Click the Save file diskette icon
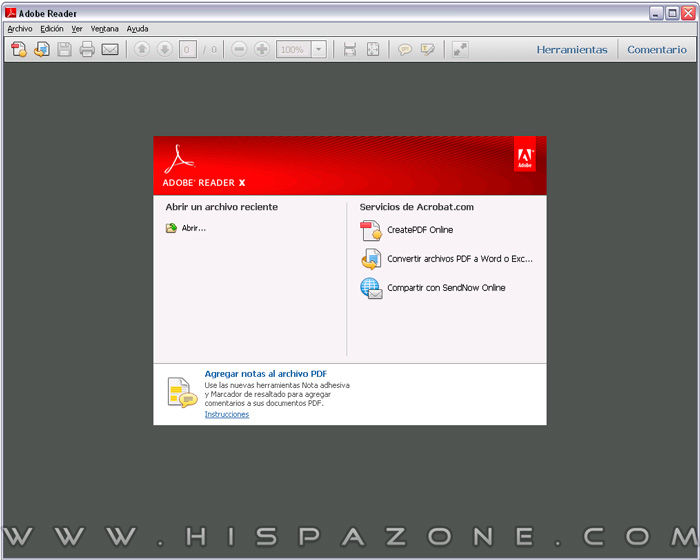 click(x=64, y=49)
